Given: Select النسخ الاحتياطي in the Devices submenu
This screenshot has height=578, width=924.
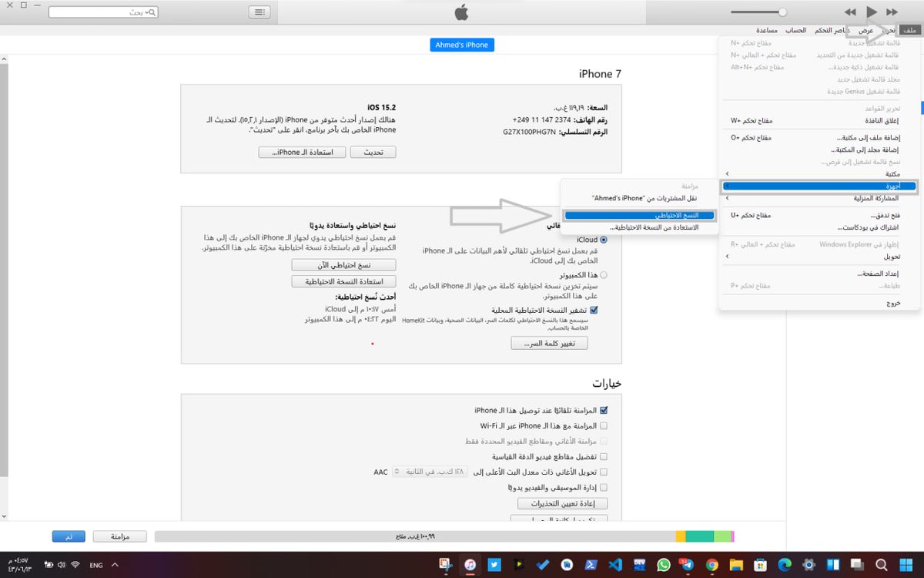Looking at the screenshot, I should [x=639, y=216].
